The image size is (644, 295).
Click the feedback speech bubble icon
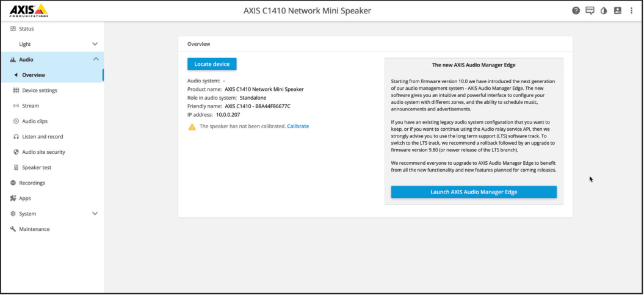(x=590, y=10)
